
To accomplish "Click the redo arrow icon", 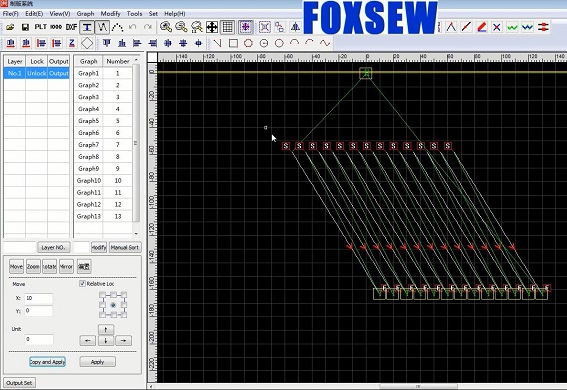I will point(148,27).
